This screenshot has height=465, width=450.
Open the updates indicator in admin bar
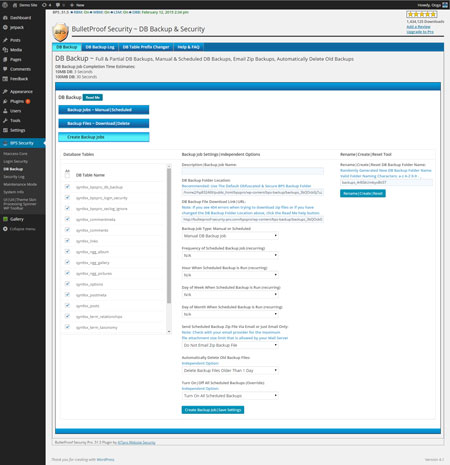[x=46, y=5]
